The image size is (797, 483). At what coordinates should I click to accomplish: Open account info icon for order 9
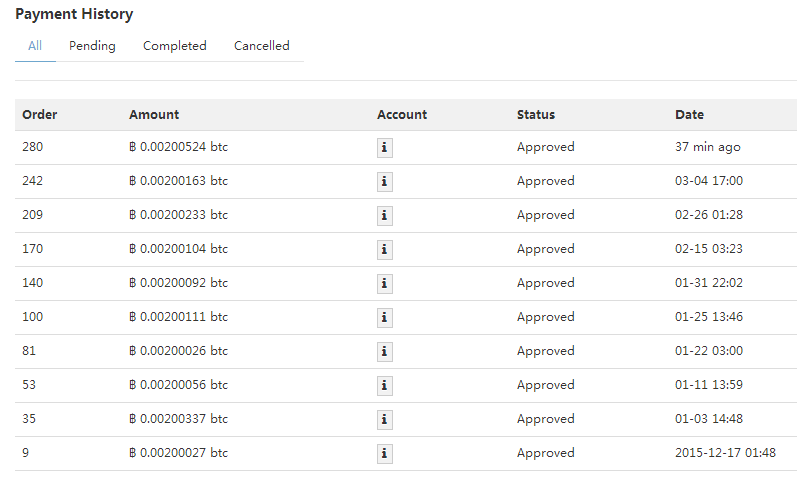tap(385, 454)
